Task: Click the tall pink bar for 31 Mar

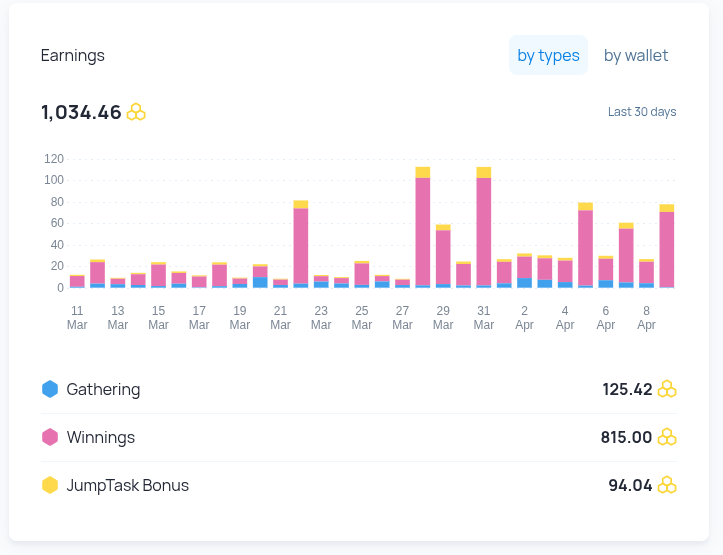Action: click(x=484, y=230)
